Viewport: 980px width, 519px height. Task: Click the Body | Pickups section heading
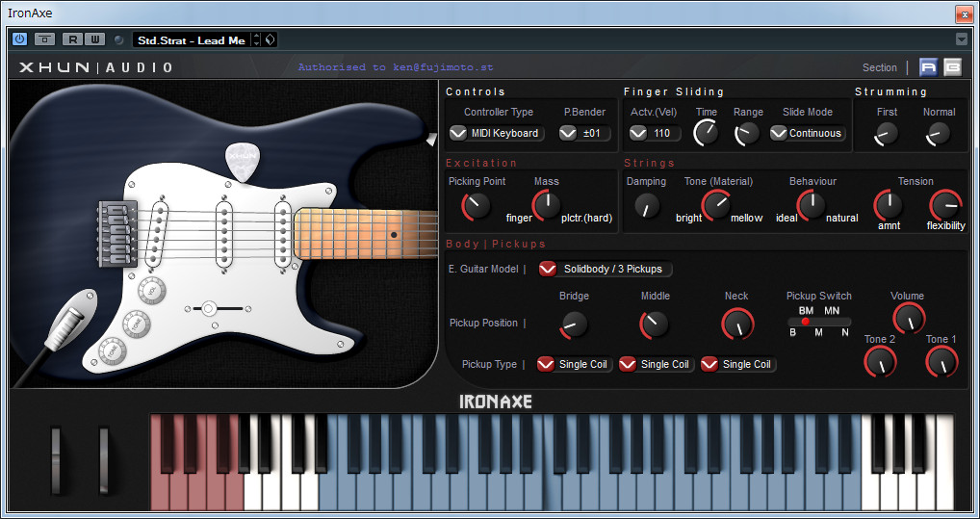tap(496, 244)
